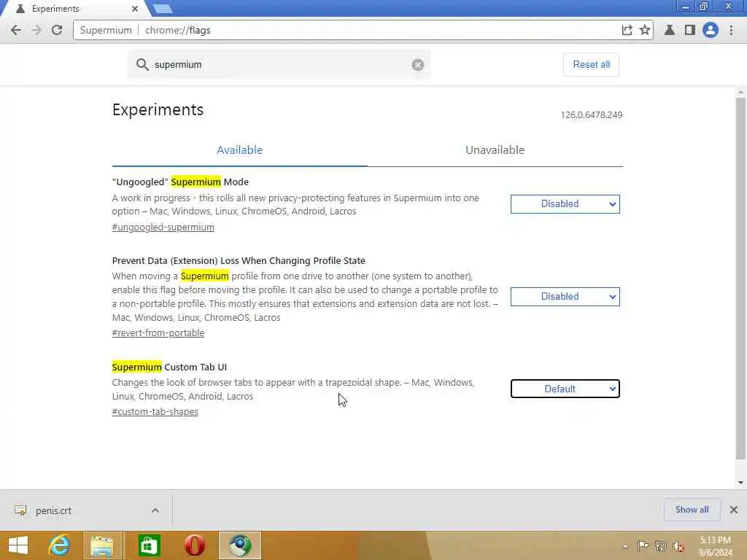Open the taskbar clock showing 5:13 PM
747x560 pixels.
coord(715,546)
